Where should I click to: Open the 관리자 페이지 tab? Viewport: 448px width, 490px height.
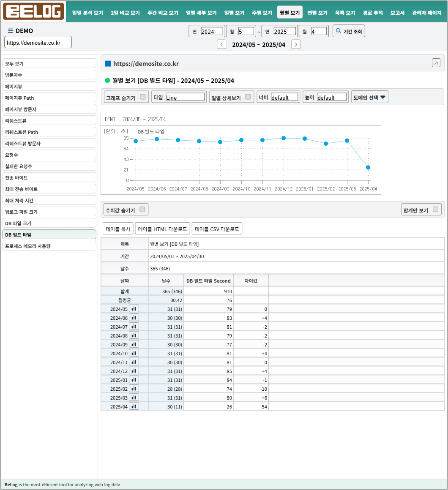426,13
